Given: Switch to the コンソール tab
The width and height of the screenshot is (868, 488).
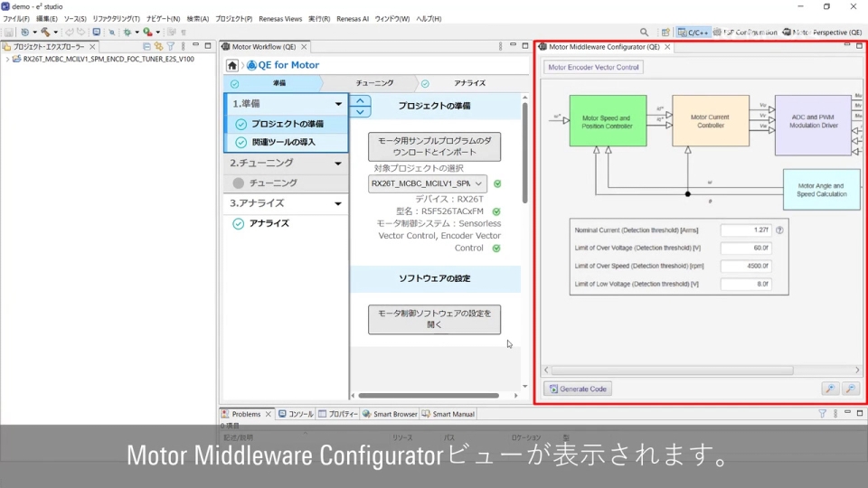Looking at the screenshot, I should click(296, 414).
